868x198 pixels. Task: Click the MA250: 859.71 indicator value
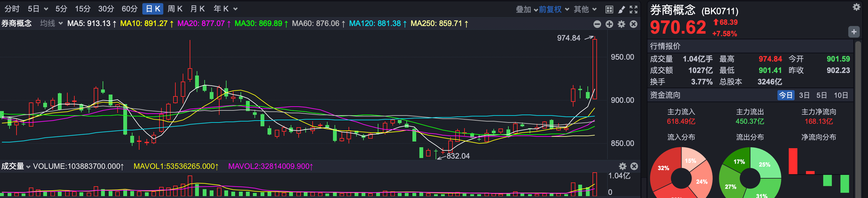pyautogui.click(x=439, y=23)
